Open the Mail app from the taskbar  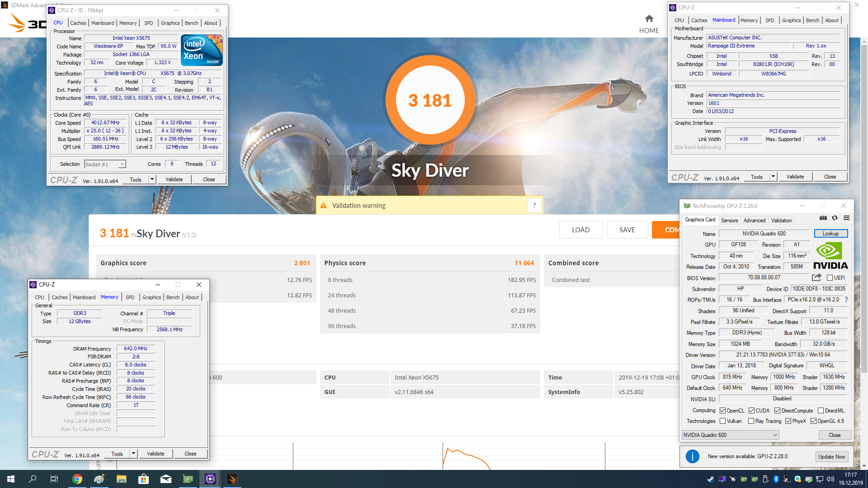(165, 479)
